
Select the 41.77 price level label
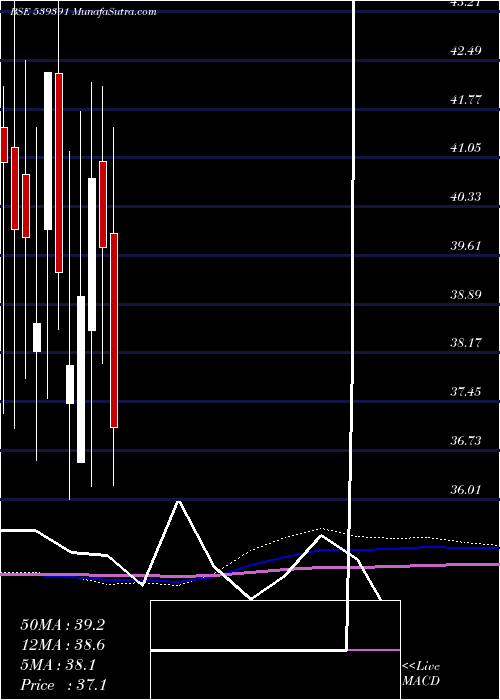pos(466,100)
